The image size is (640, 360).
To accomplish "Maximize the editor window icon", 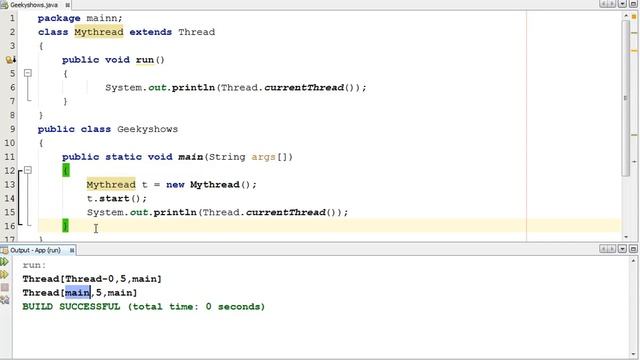I will click(634, 4).
